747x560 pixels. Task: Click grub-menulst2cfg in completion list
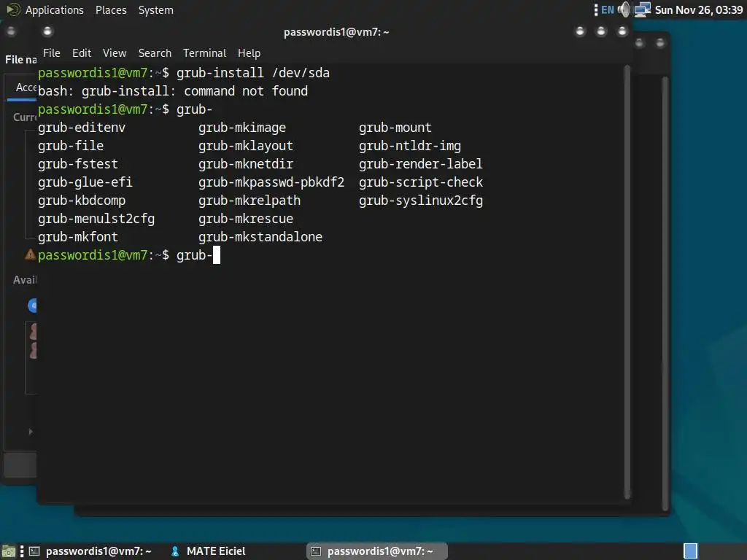click(96, 219)
